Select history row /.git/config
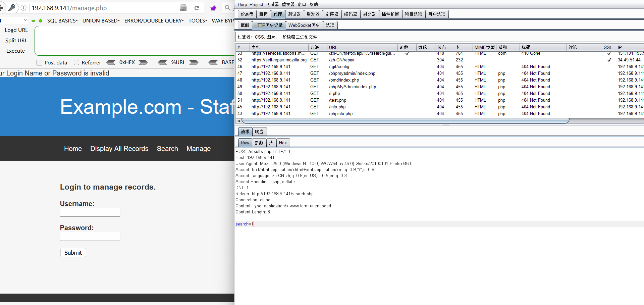Viewport: 644px width, 305px height. click(x=439, y=67)
